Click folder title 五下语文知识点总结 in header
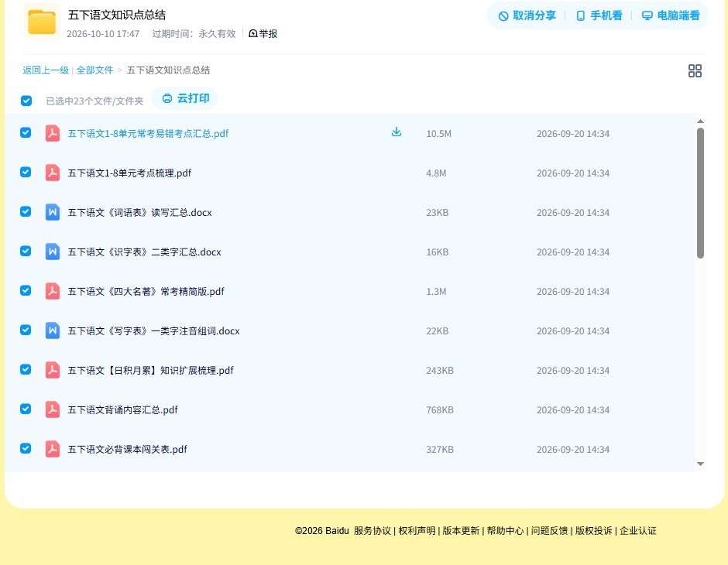 coord(116,15)
